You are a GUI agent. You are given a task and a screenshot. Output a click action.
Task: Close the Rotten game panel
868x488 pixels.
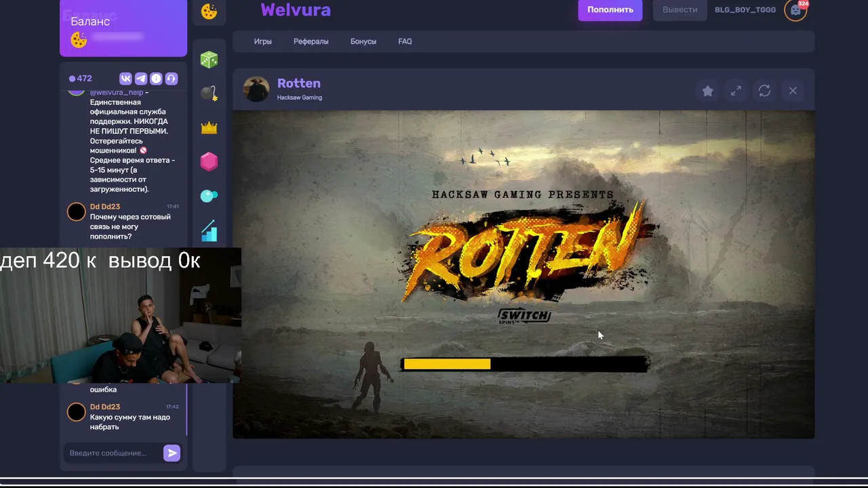pyautogui.click(x=793, y=91)
